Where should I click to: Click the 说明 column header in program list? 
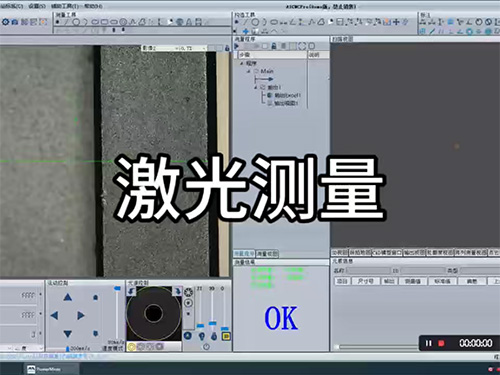click(318, 55)
